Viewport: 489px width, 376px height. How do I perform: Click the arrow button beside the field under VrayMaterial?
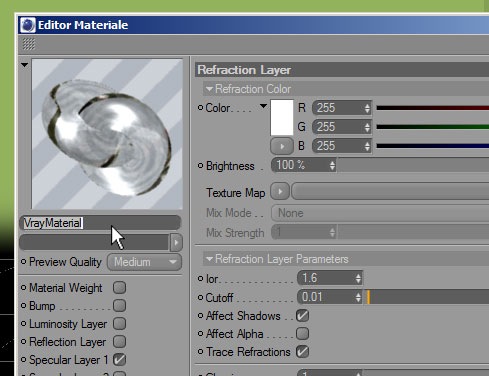coord(176,242)
